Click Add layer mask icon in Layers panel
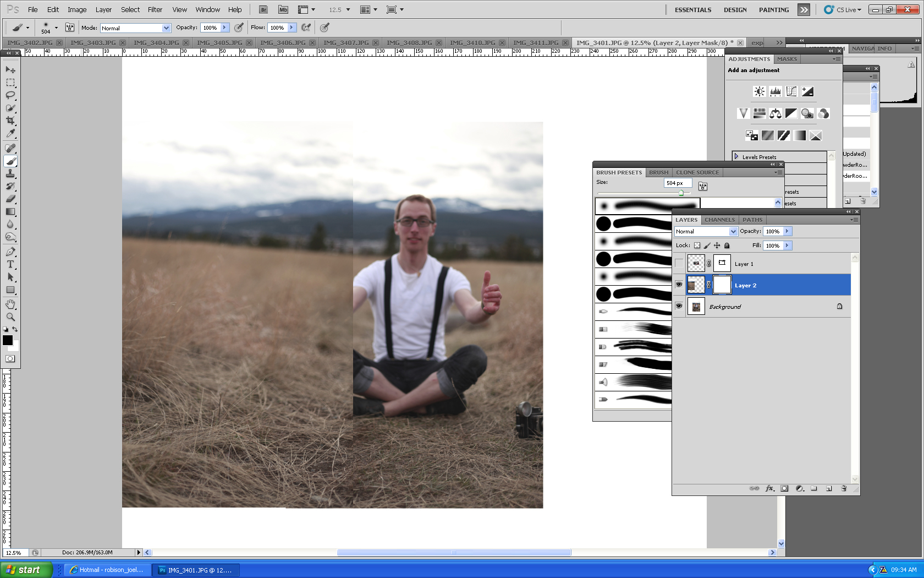 point(784,488)
